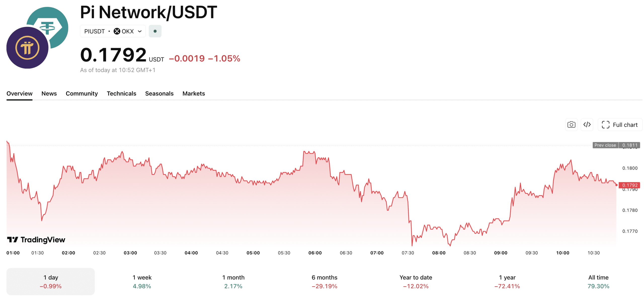
Task: Select the 1 month time range
Action: [233, 281]
